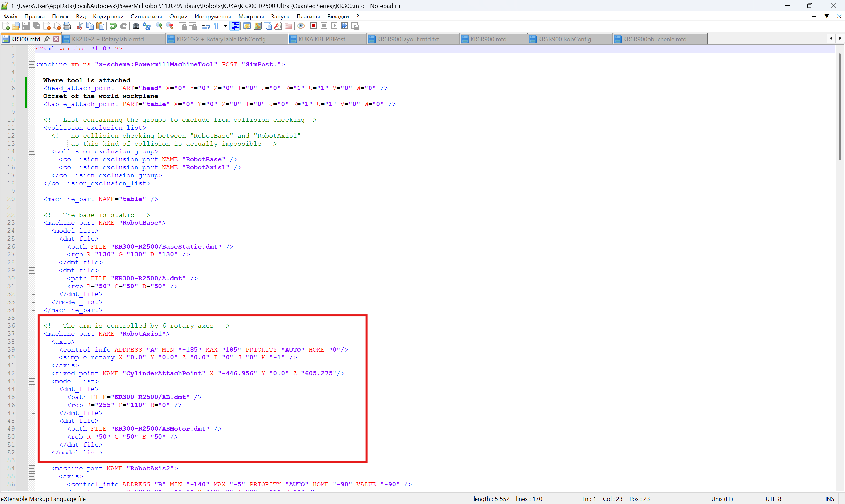Image resolution: width=845 pixels, height=504 pixels.
Task: Start macro recording with red record icon
Action: tap(314, 26)
